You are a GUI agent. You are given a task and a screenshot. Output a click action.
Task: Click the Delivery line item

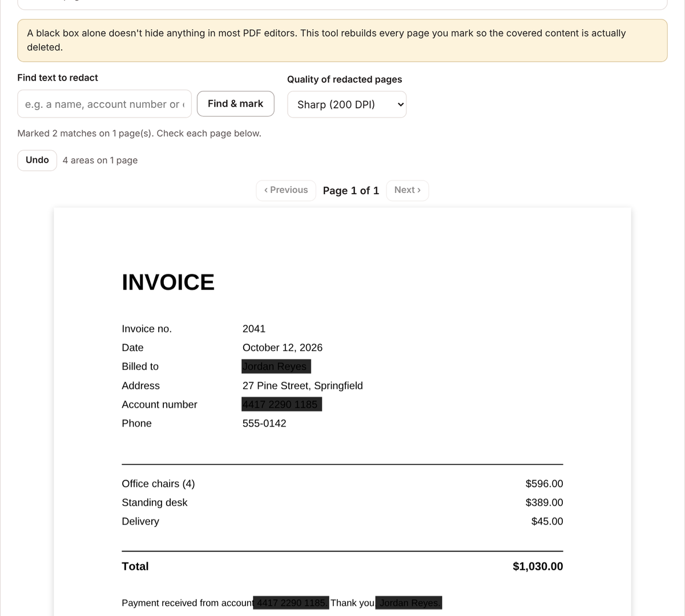(x=140, y=522)
